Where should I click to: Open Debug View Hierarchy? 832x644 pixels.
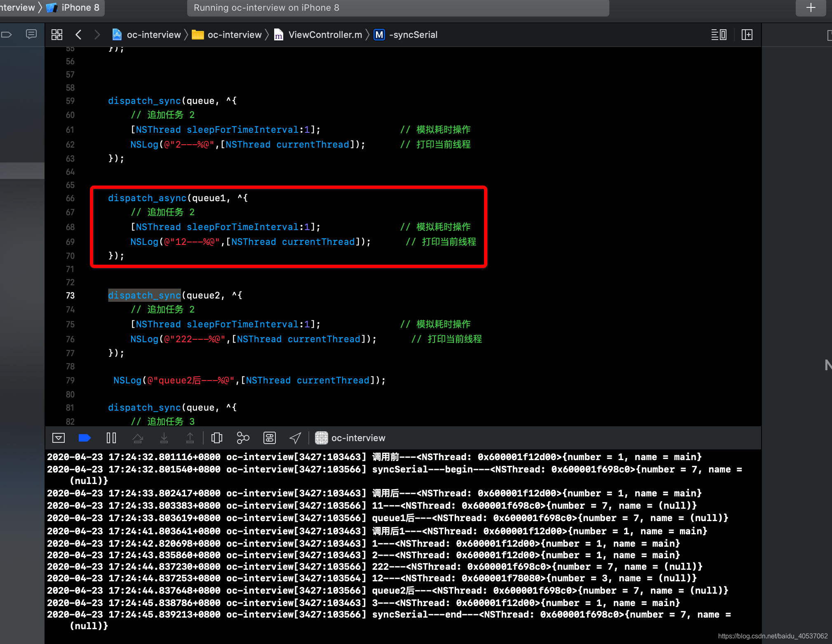point(217,438)
